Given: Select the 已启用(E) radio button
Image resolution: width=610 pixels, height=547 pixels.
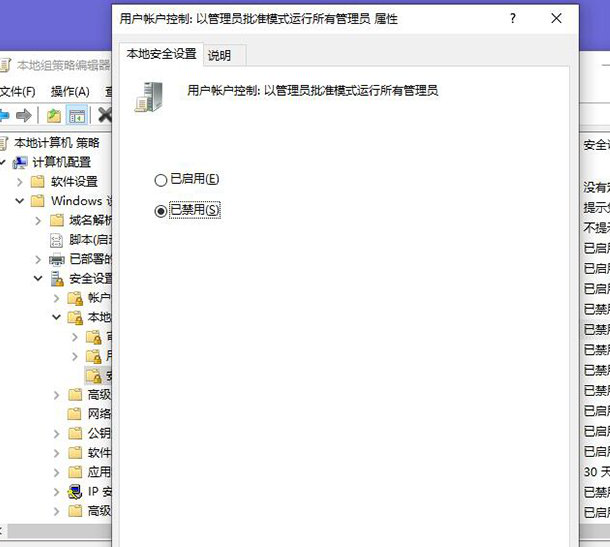Looking at the screenshot, I should click(161, 180).
